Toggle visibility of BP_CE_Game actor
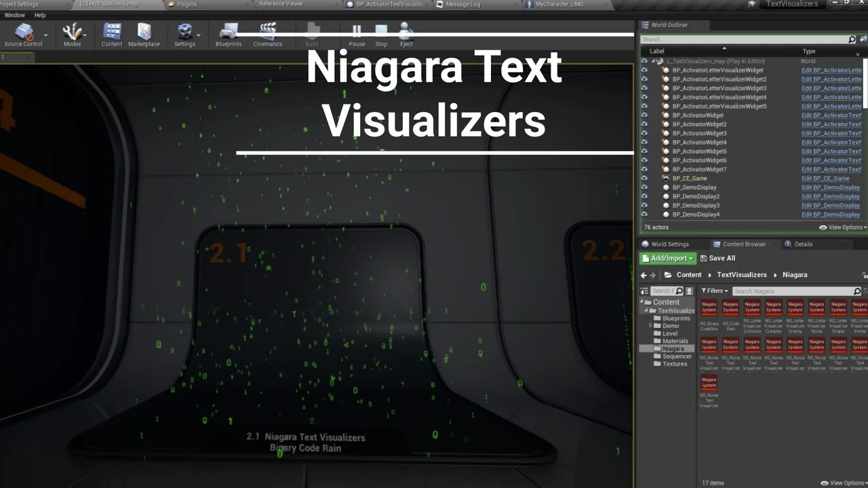868x488 pixels. (x=644, y=178)
